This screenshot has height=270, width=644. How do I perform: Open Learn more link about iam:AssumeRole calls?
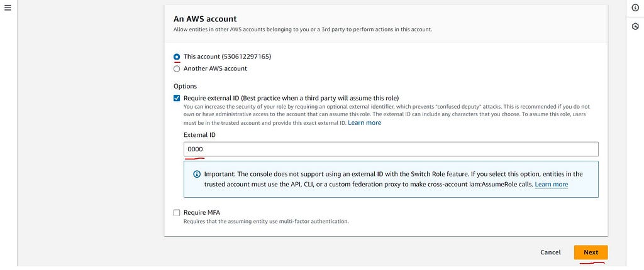pos(551,184)
